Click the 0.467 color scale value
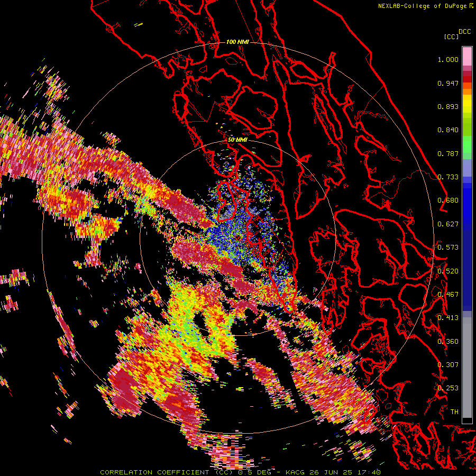The height and width of the screenshot is (476, 476). (448, 295)
